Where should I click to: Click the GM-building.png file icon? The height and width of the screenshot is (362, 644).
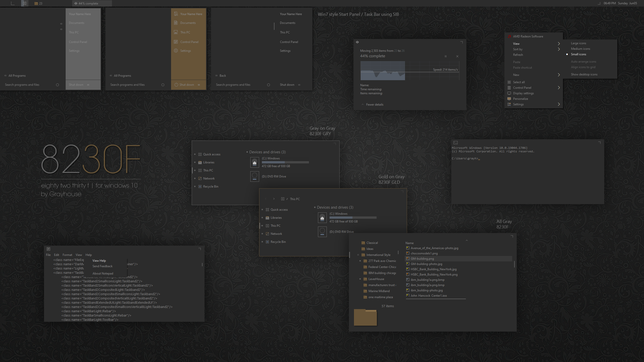pos(408,258)
